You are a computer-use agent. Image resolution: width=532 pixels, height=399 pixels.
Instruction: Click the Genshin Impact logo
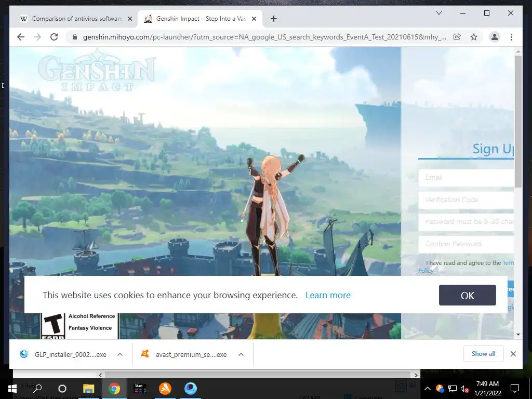pyautogui.click(x=97, y=70)
